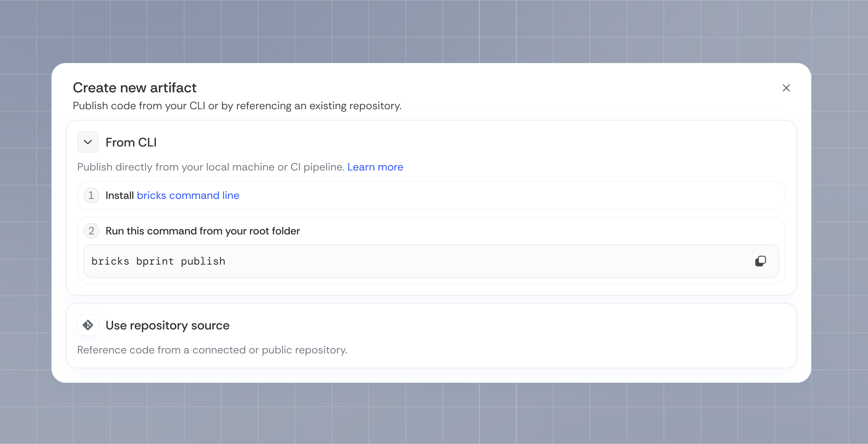Click the Create new artifact title
Image resolution: width=868 pixels, height=444 pixels.
coord(134,88)
